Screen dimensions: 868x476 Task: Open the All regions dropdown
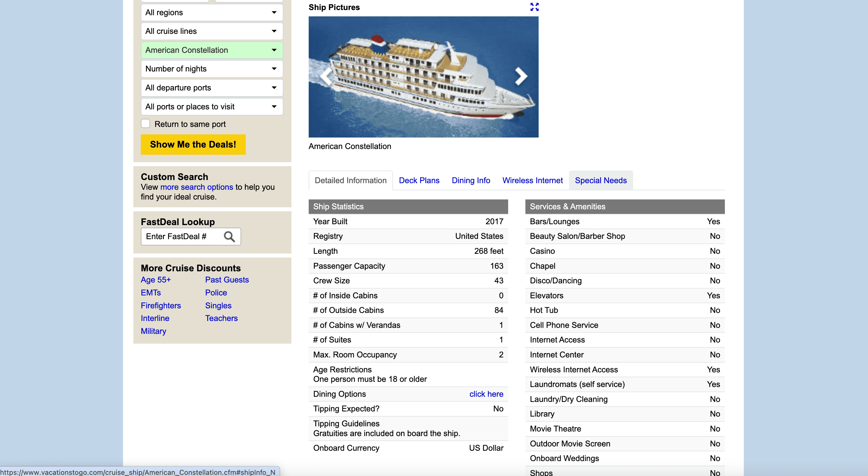pyautogui.click(x=212, y=12)
